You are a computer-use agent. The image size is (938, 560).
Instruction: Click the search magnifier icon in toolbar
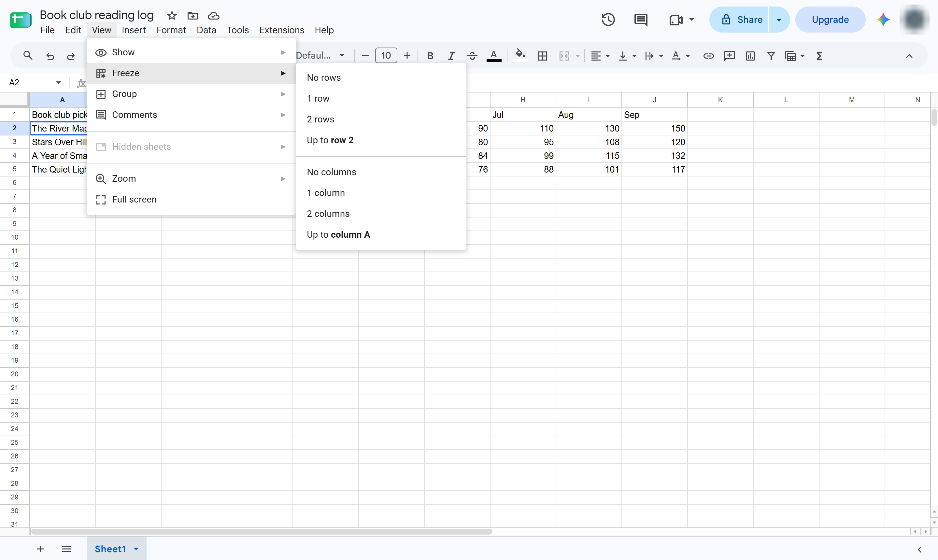[28, 56]
